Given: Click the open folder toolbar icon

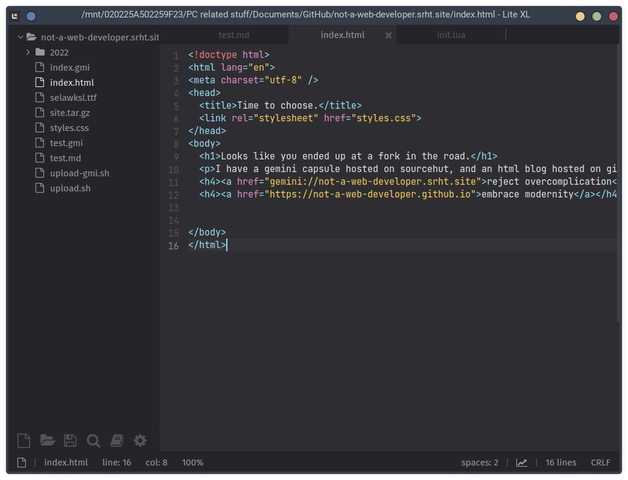Looking at the screenshot, I should tap(48, 440).
